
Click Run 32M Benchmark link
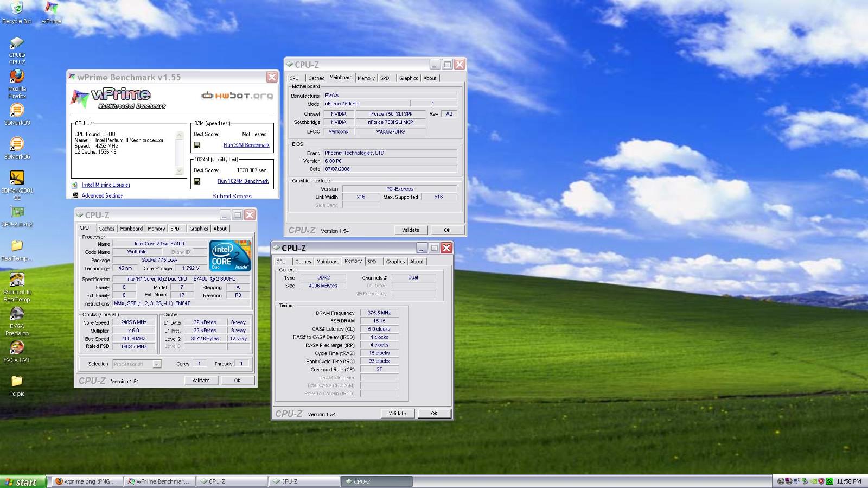tap(246, 145)
